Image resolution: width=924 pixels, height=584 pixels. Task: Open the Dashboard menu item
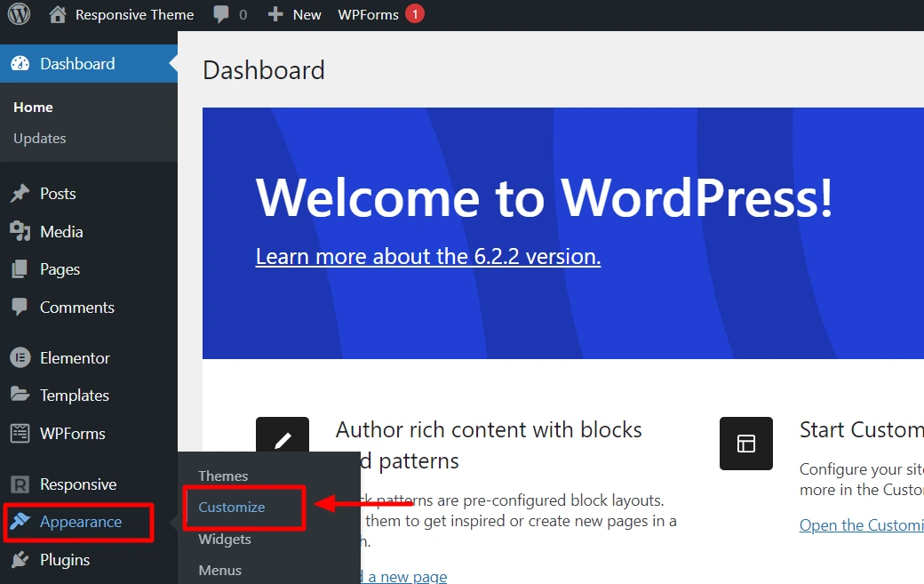click(88, 64)
